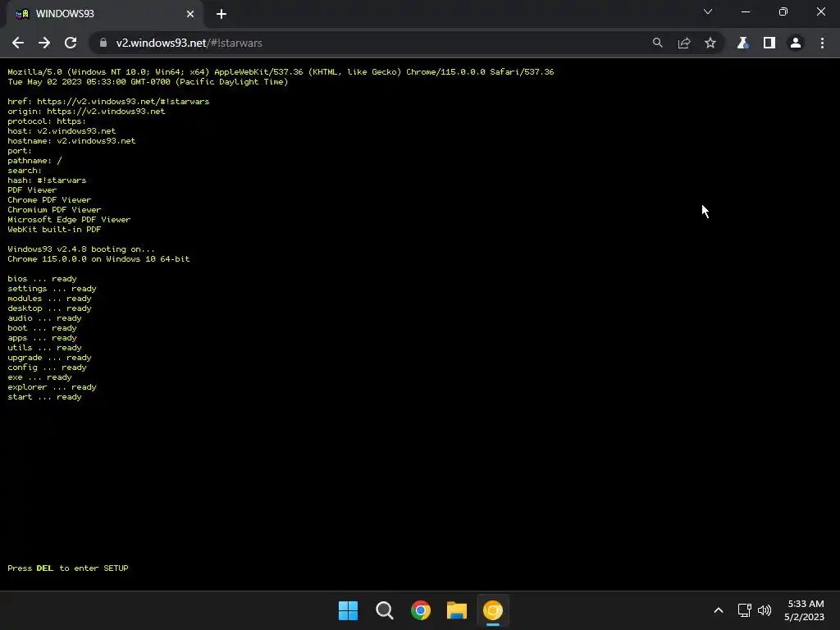The width and height of the screenshot is (840, 630).
Task: Open network status tray icon
Action: pos(744,610)
